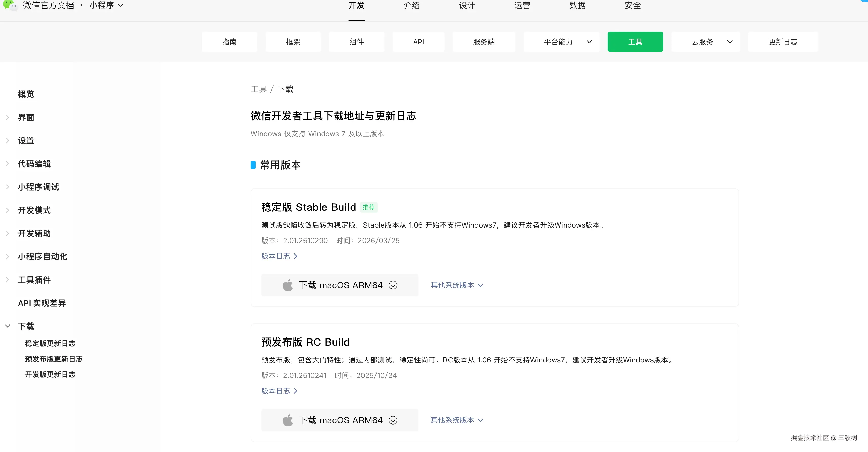Click download arrow icon in RC Build button
The height and width of the screenshot is (452, 868).
(x=393, y=420)
